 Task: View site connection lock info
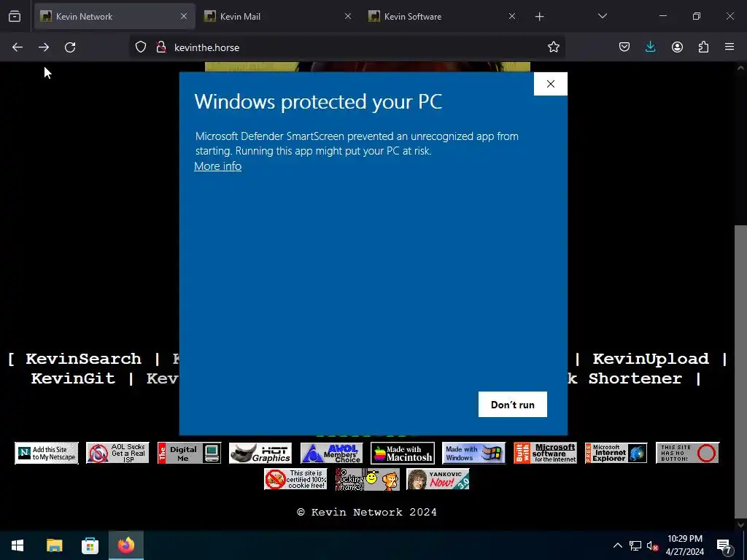pos(161,47)
